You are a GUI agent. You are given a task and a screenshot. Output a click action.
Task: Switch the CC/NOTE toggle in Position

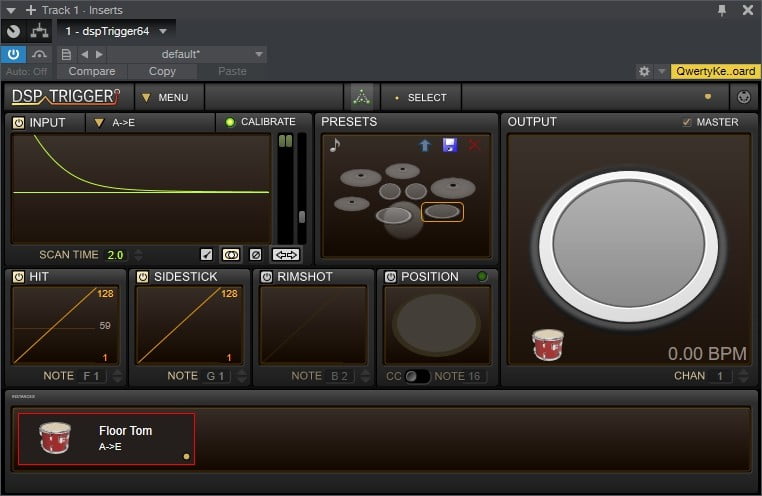click(416, 376)
